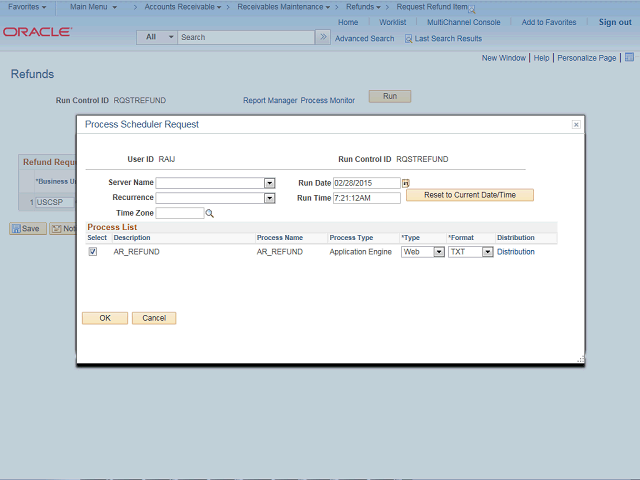Open the Type dropdown showing Web
Screen dimensions: 640x480
click(x=438, y=252)
